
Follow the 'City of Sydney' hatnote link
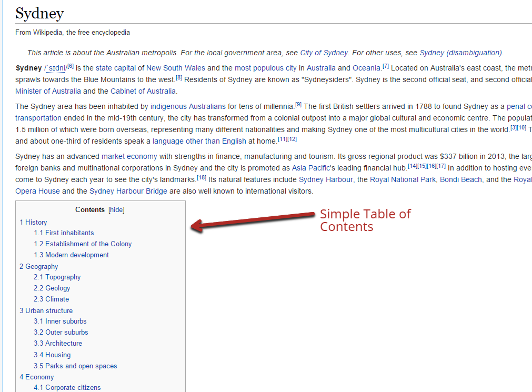tap(324, 53)
